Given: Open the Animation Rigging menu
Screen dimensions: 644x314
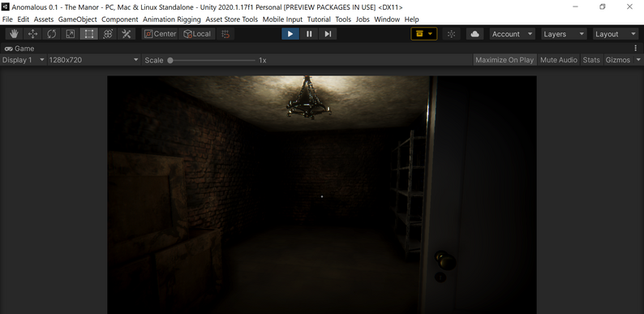Looking at the screenshot, I should pyautogui.click(x=172, y=19).
